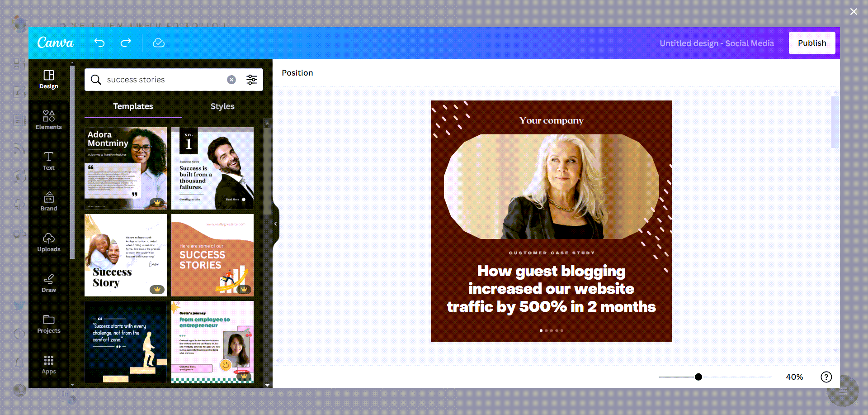Viewport: 868px width, 415px height.
Task: Open the Apps panel
Action: [x=48, y=365]
